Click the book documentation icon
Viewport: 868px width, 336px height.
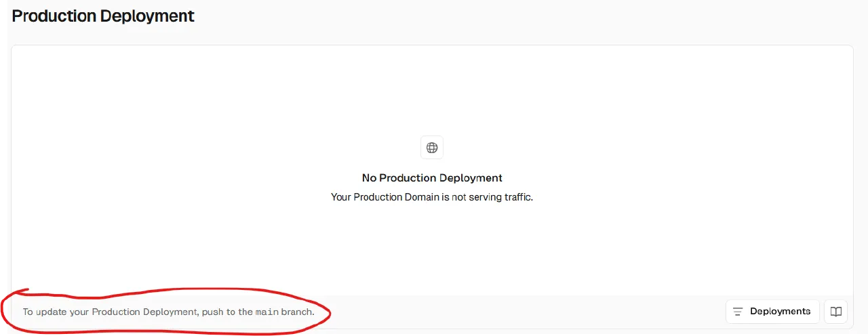[836, 312]
